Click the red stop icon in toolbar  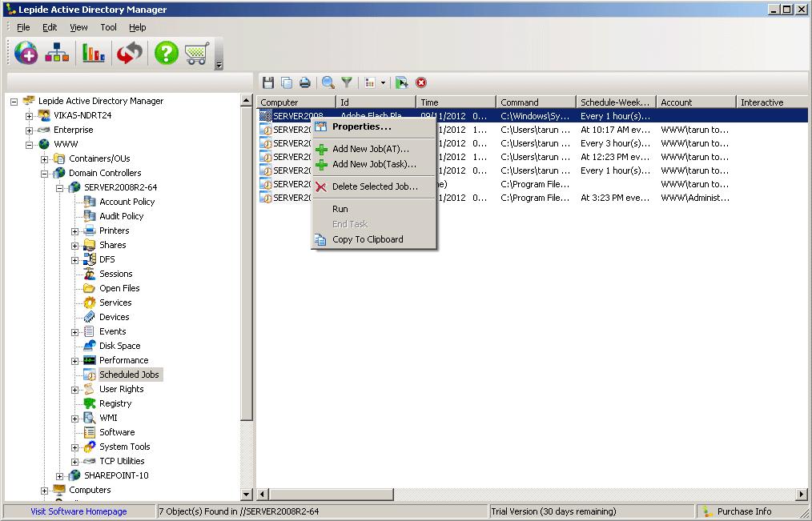421,82
